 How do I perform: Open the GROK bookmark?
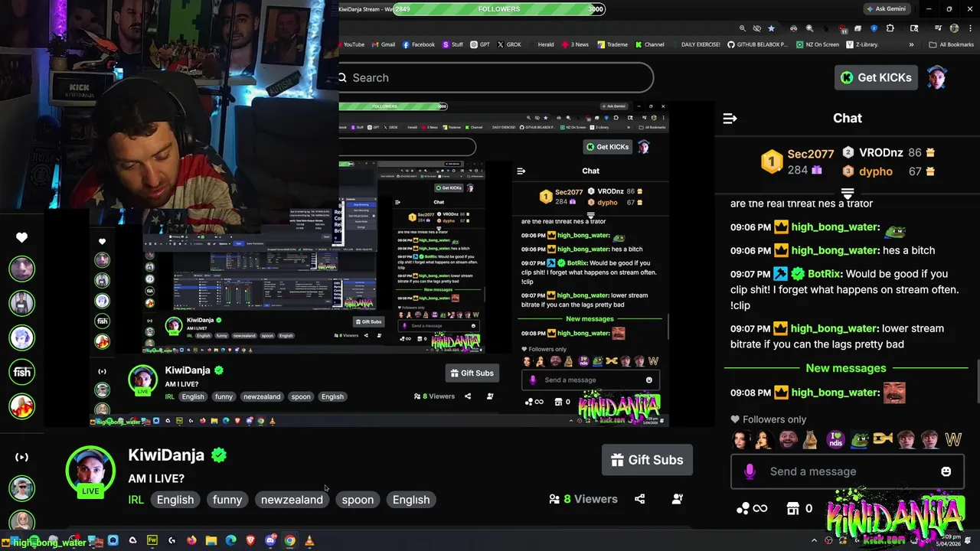(508, 44)
